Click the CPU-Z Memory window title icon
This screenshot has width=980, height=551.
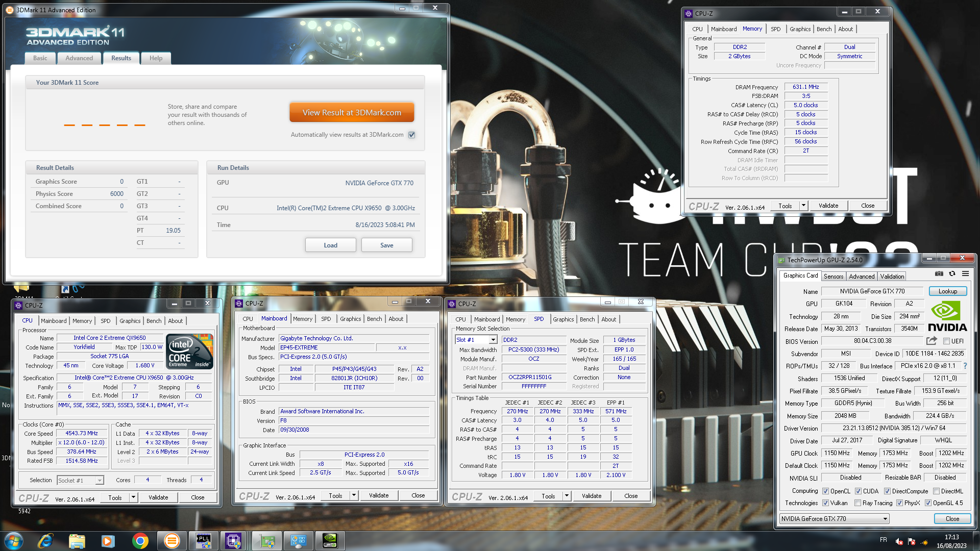click(x=689, y=14)
